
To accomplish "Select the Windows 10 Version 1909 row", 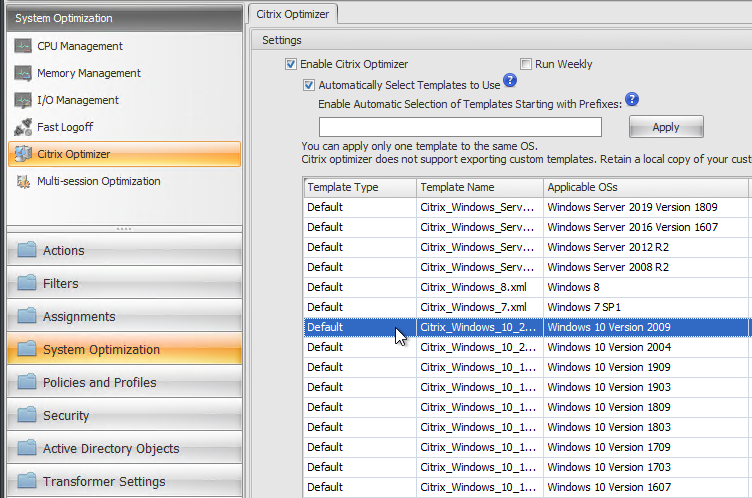I will pos(526,367).
